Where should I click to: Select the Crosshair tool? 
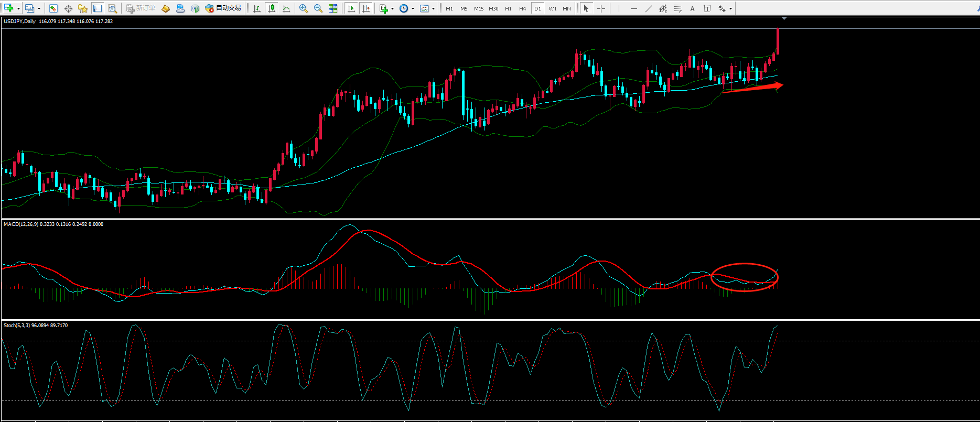coord(601,8)
